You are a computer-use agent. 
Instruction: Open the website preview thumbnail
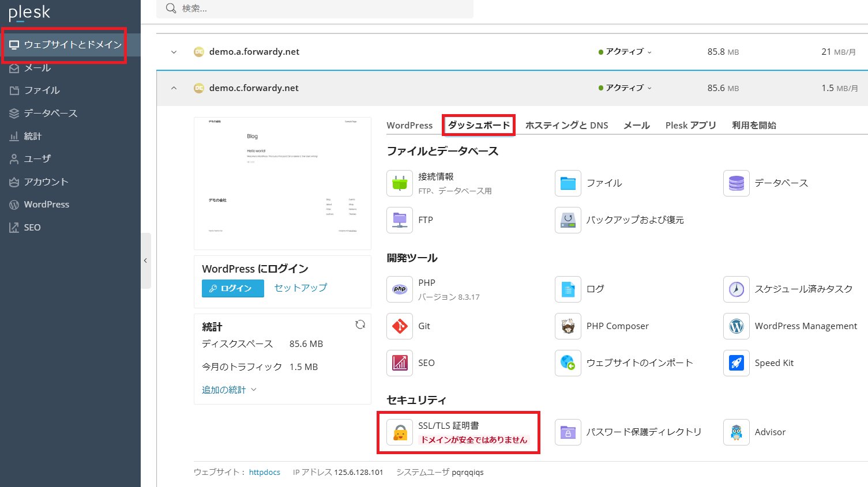[x=283, y=183]
